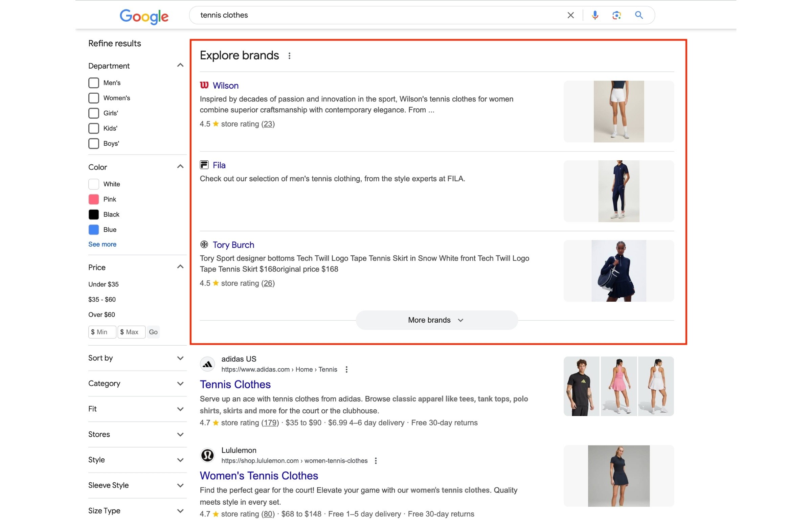Open adidas store rating reviews (179)
The image size is (812, 529).
pos(270,422)
